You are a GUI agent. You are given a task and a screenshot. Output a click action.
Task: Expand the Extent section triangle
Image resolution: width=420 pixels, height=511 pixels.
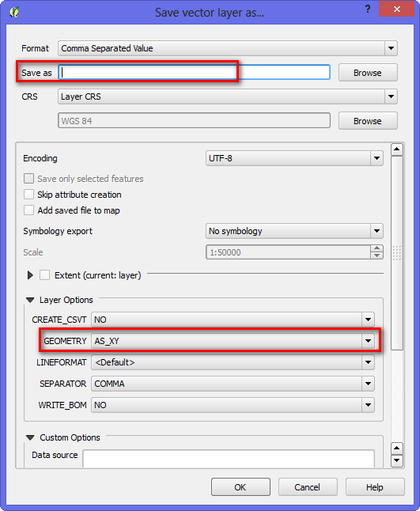coord(30,275)
